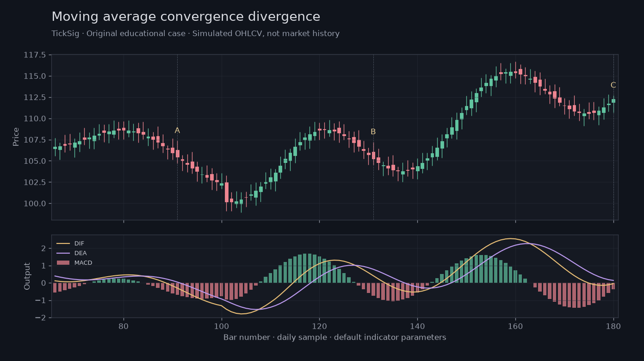Click the 112.5 price axis tick
The height and width of the screenshot is (361, 644).
click(35, 98)
